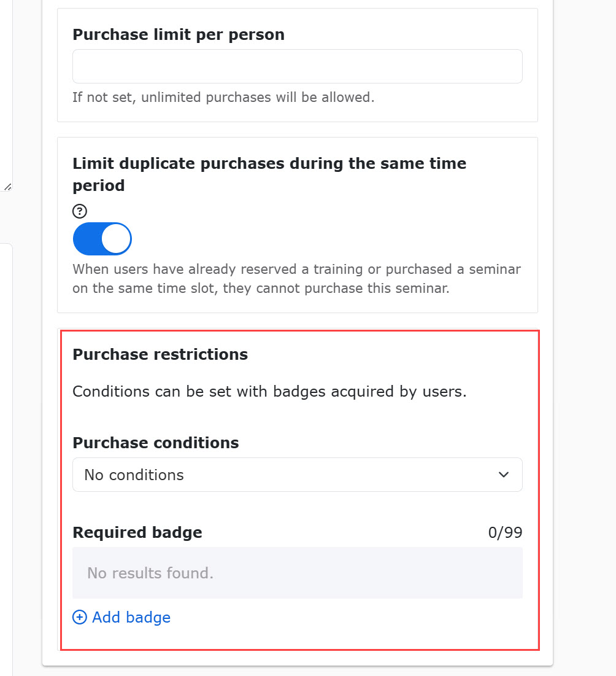Click the "If not set, unlimited purchases" hint text
616x676 pixels.
(x=223, y=98)
